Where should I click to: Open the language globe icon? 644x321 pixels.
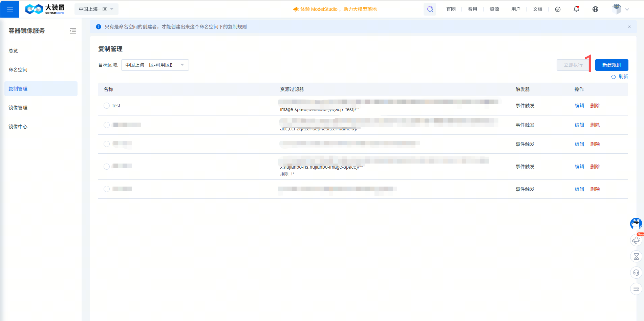click(595, 9)
